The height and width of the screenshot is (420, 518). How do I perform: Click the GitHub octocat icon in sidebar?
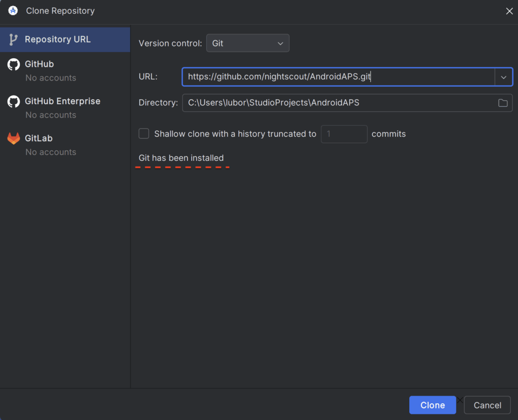click(x=14, y=64)
